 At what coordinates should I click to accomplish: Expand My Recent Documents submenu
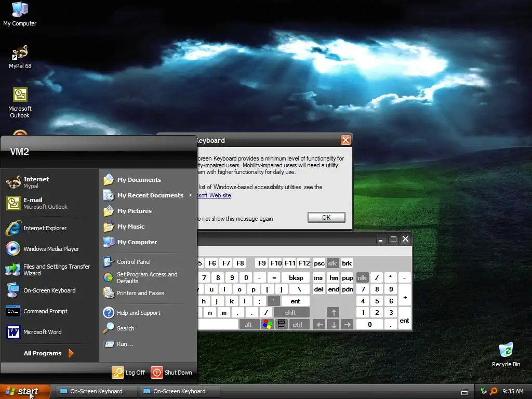coord(148,195)
